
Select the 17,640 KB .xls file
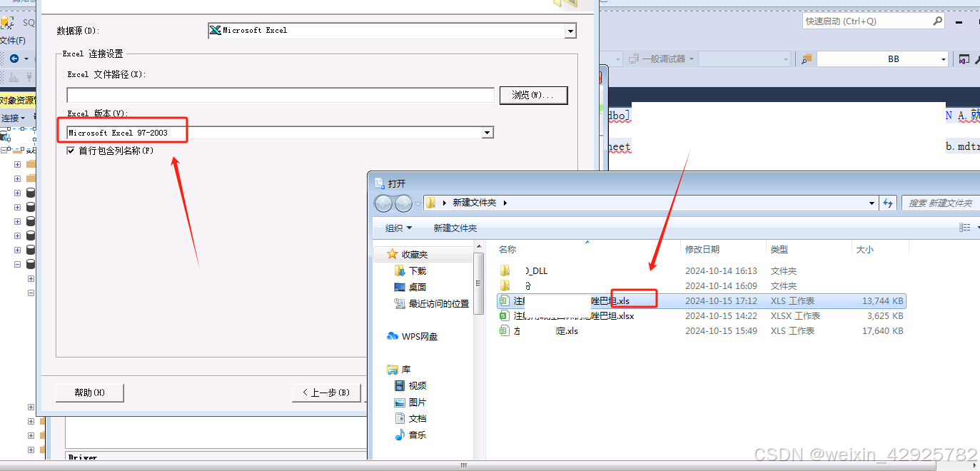(x=701, y=331)
